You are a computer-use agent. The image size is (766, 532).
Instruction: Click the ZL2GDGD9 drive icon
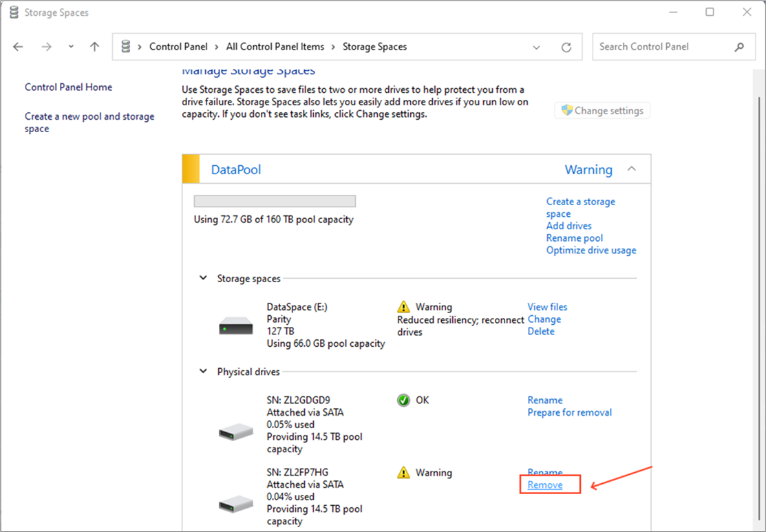click(x=236, y=432)
